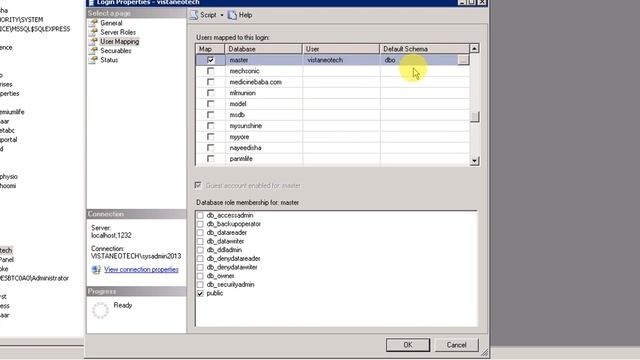Enable db_datareader role
Screen dimensions: 640x360
tap(200, 233)
